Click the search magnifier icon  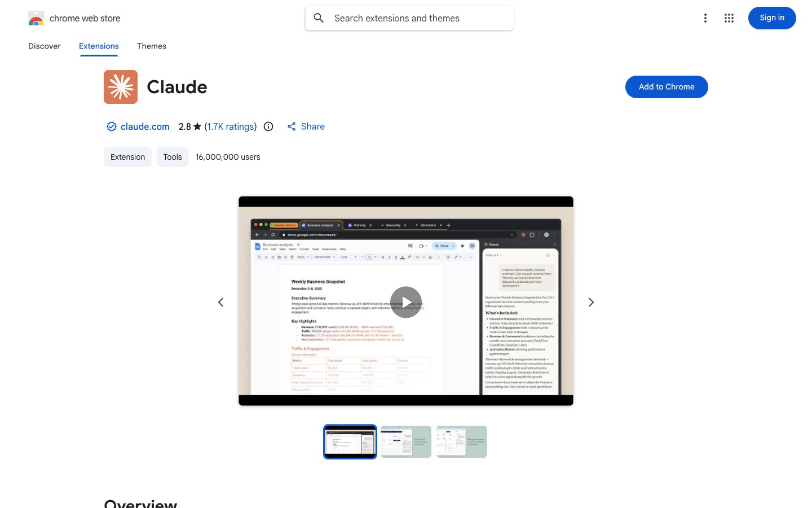(x=319, y=18)
